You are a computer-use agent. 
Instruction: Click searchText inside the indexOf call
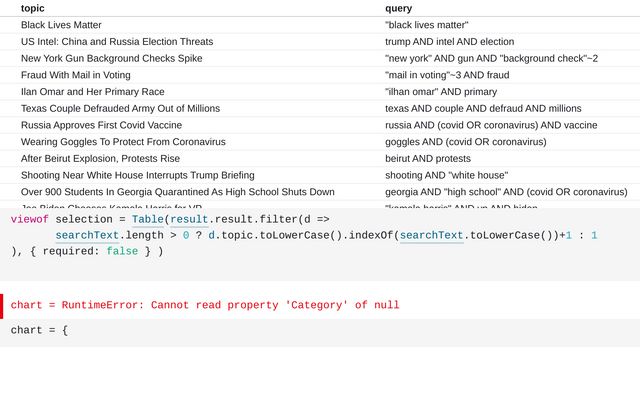point(431,236)
